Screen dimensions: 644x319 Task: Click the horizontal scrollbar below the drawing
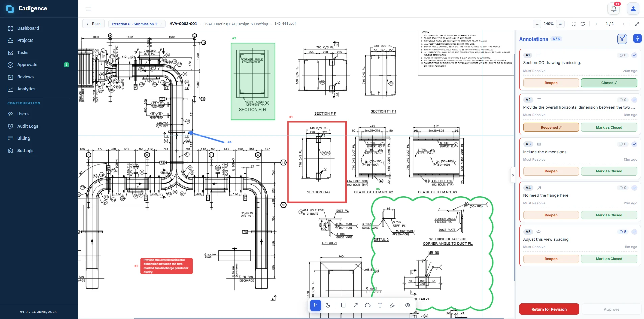coord(319,318)
